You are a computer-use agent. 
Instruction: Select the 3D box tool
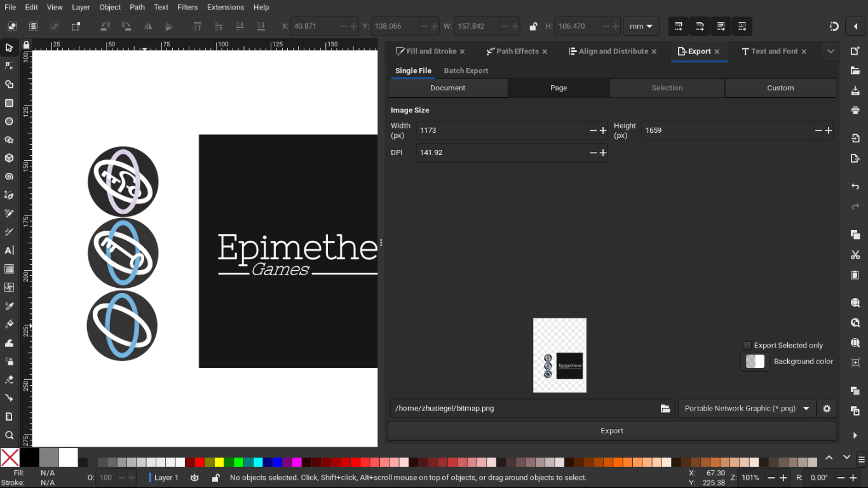[9, 158]
